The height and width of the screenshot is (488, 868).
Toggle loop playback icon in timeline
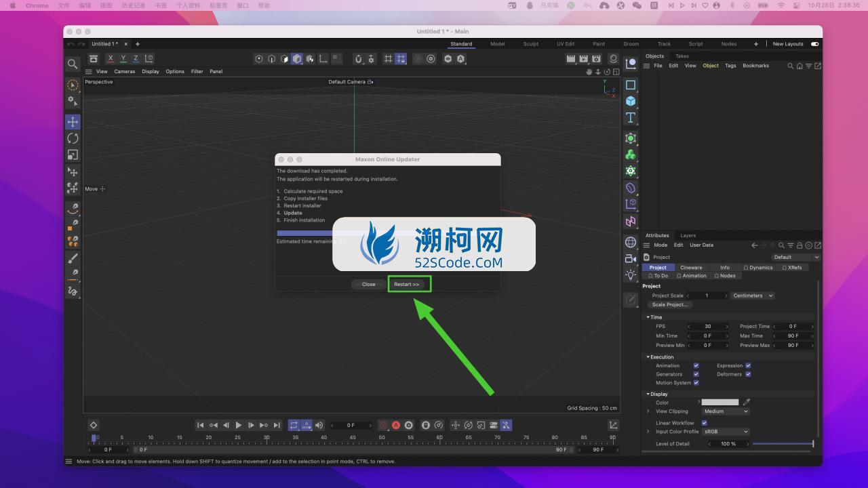click(294, 425)
